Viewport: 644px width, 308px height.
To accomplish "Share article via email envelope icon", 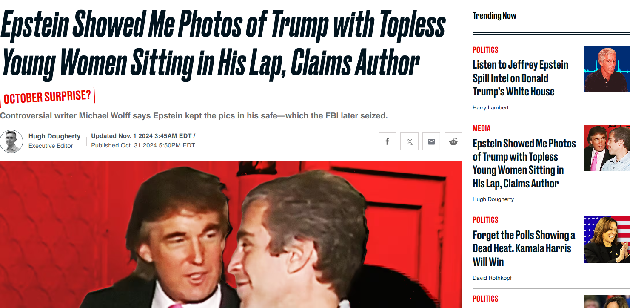I will click(x=431, y=141).
